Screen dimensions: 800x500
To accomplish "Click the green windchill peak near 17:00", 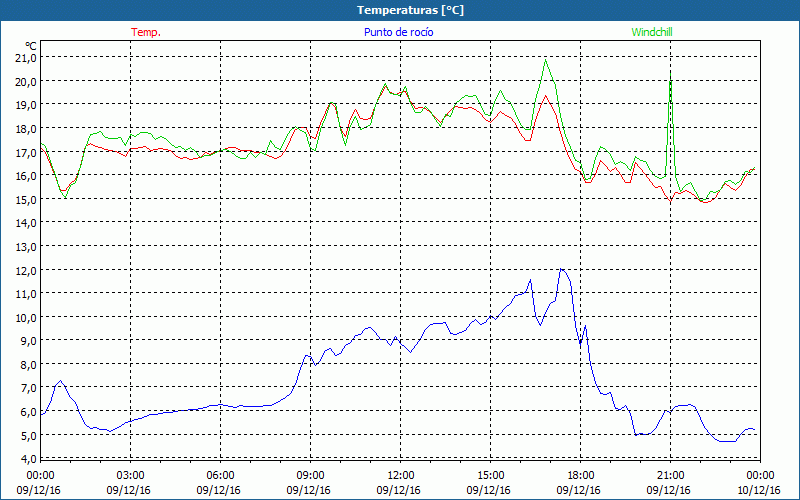I will coord(546,61).
